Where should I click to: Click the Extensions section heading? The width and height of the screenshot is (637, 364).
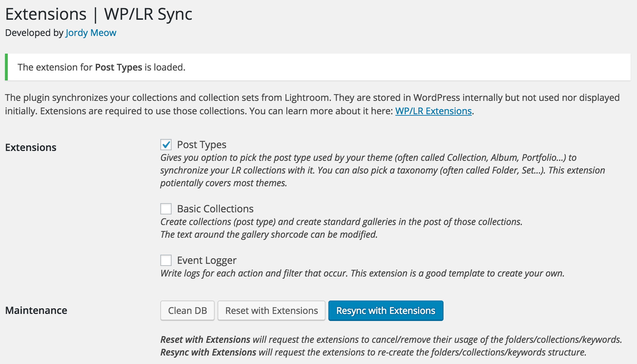click(x=31, y=147)
